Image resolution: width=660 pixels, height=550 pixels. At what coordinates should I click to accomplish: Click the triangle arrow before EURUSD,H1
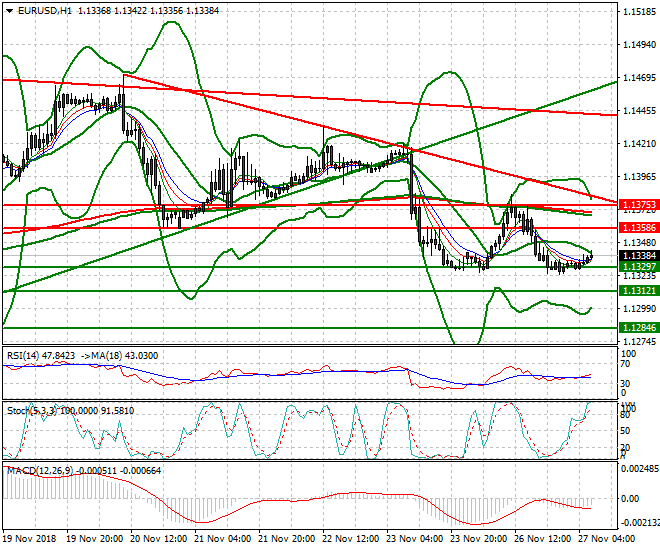(9, 11)
